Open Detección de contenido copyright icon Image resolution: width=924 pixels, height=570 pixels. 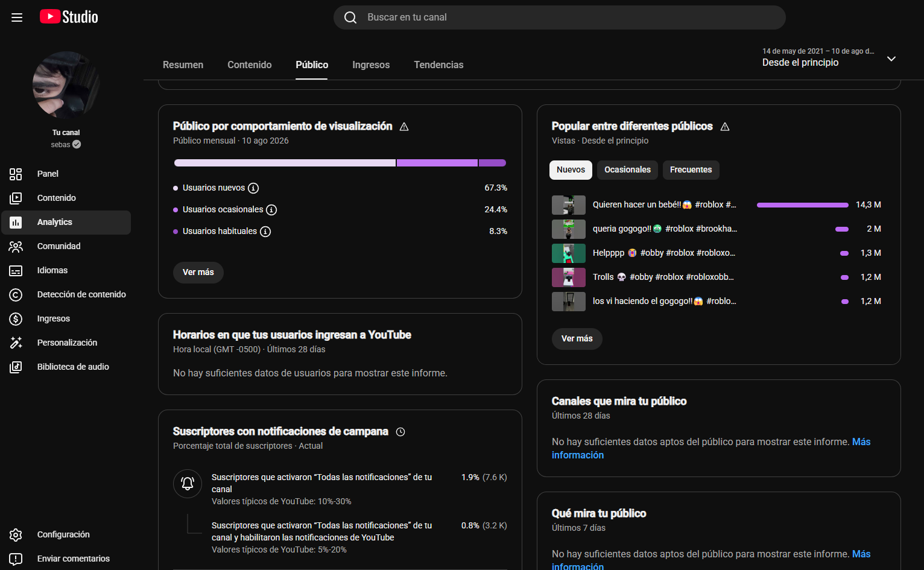point(16,295)
